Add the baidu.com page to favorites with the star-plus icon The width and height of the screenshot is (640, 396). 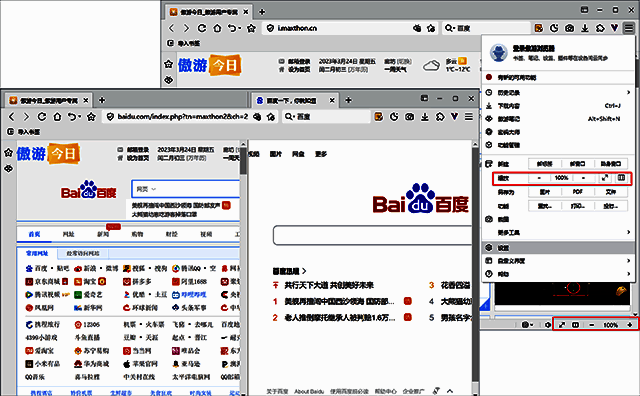[x=271, y=117]
